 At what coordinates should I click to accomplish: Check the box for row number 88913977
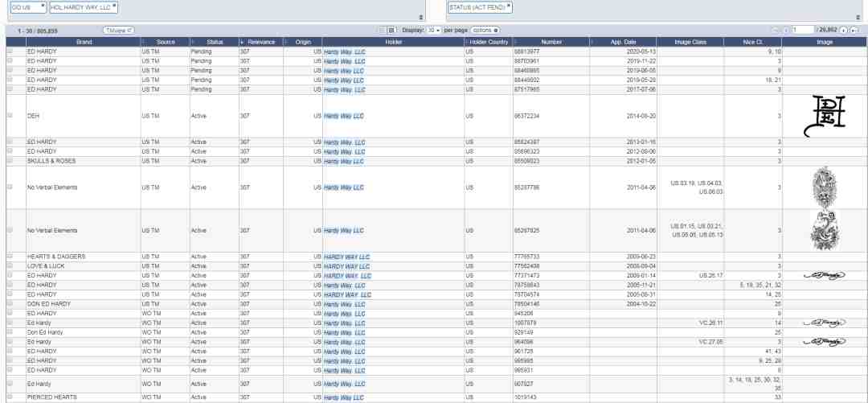10,51
